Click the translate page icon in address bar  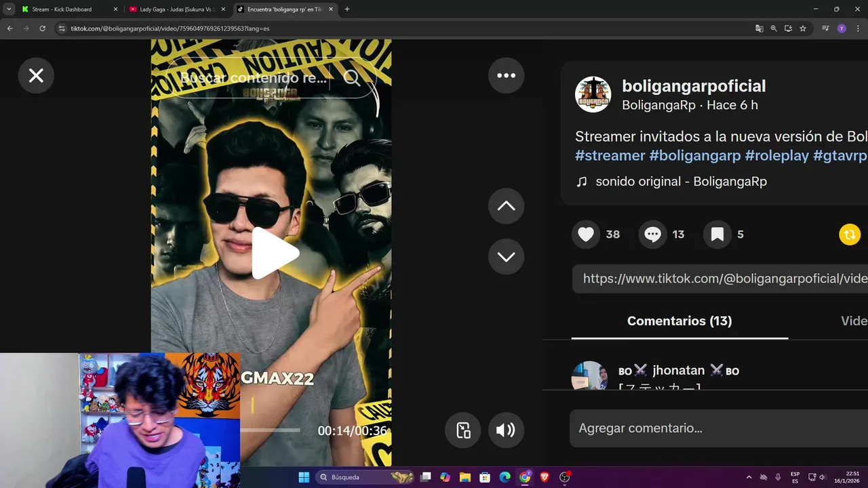click(759, 28)
